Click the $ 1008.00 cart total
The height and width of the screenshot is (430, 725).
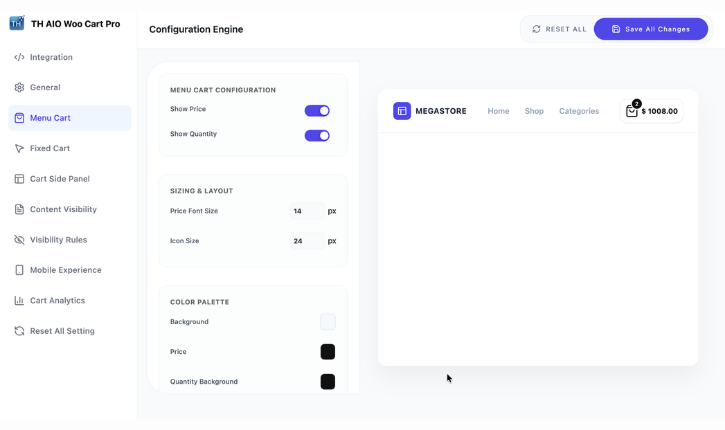659,111
